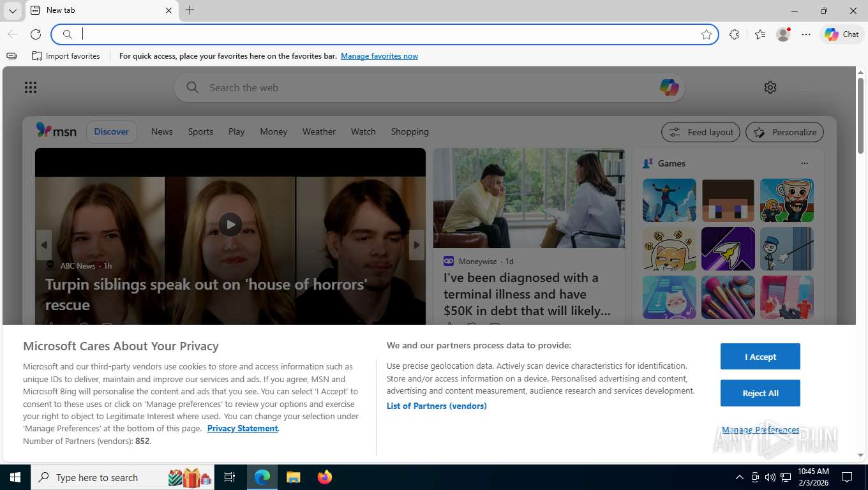
Task: Open the tab search dropdown arrow
Action: click(12, 10)
